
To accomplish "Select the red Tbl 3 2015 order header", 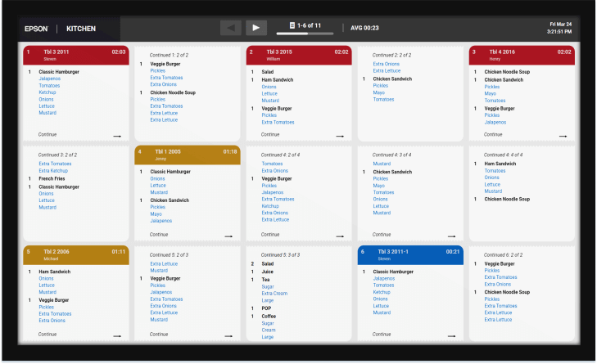I will [x=298, y=54].
